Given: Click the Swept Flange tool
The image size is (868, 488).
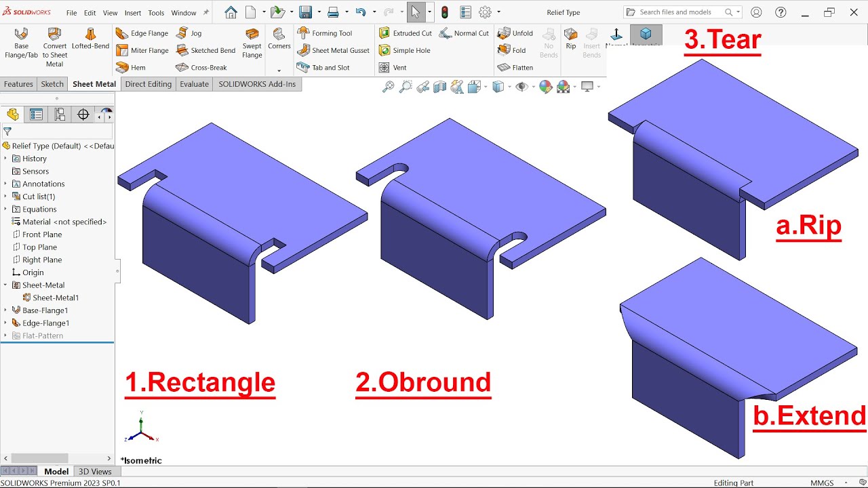Looking at the screenshot, I should [252, 43].
